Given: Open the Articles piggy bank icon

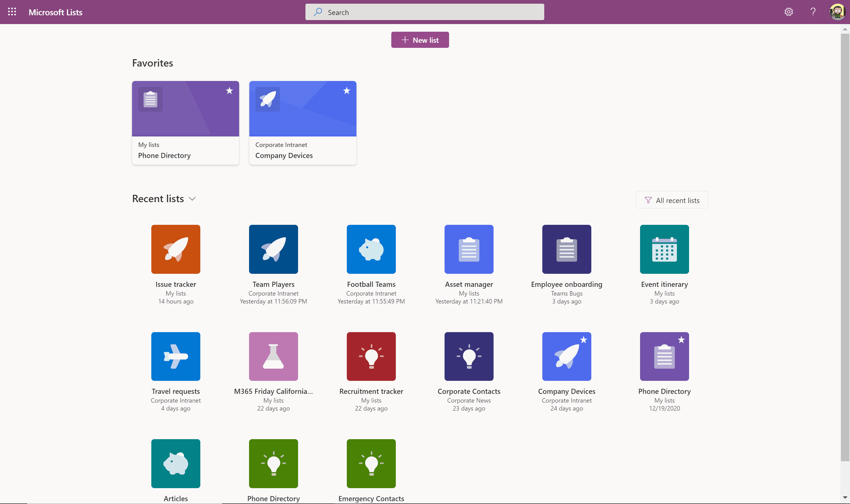Looking at the screenshot, I should pos(176,464).
